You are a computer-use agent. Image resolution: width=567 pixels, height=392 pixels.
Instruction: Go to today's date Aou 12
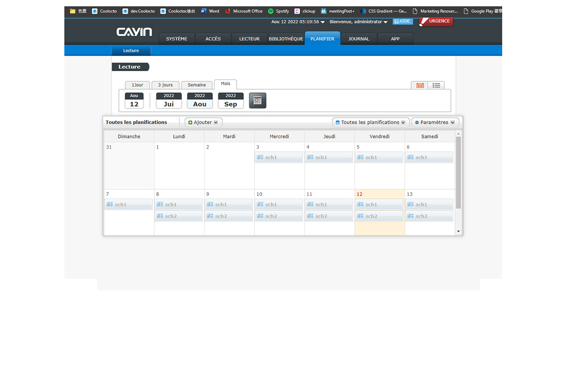tap(134, 101)
